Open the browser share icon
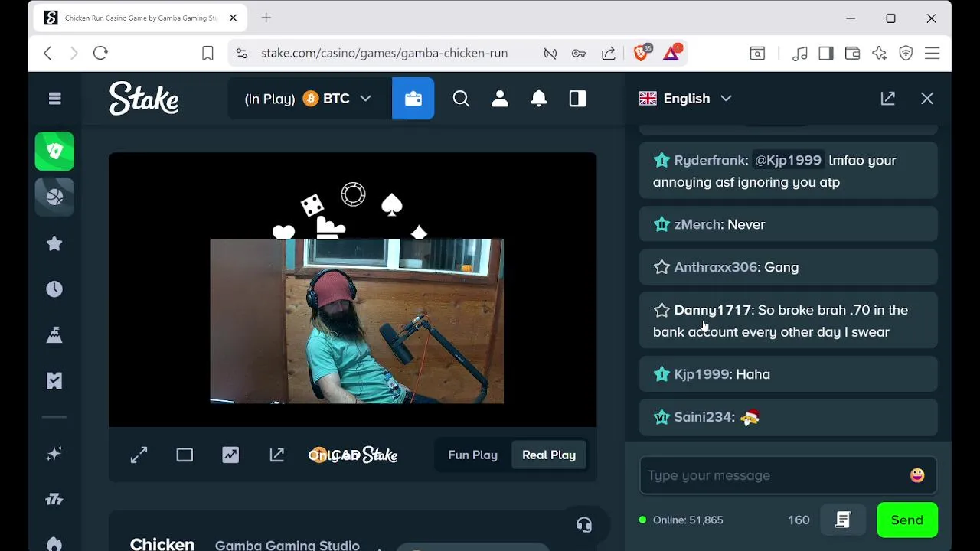This screenshot has height=551, width=980. pos(609,53)
